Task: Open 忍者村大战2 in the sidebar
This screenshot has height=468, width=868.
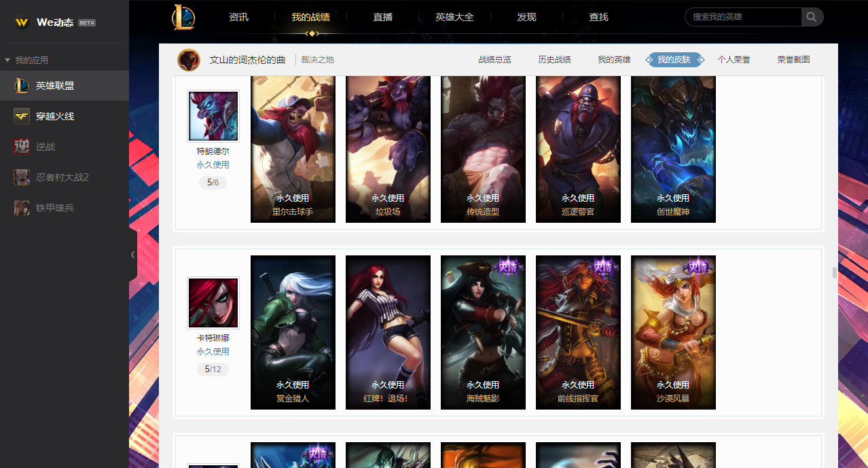Action: (x=65, y=177)
